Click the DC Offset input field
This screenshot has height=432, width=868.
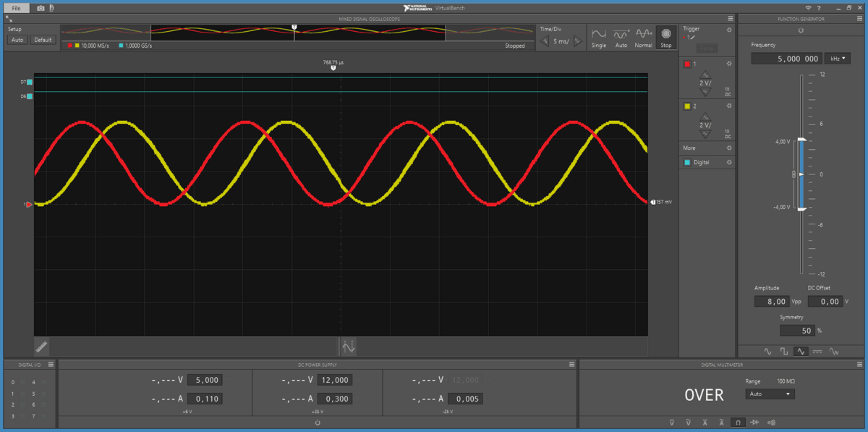825,301
